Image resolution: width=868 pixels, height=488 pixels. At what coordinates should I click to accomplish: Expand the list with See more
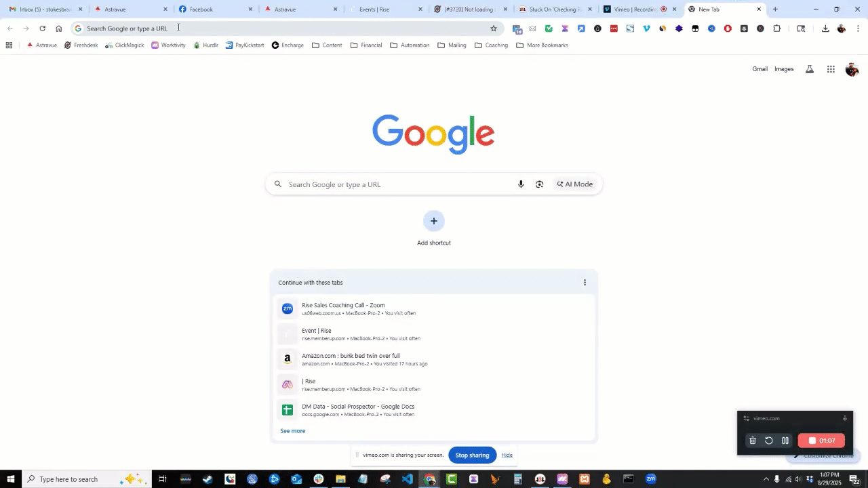[x=293, y=431]
